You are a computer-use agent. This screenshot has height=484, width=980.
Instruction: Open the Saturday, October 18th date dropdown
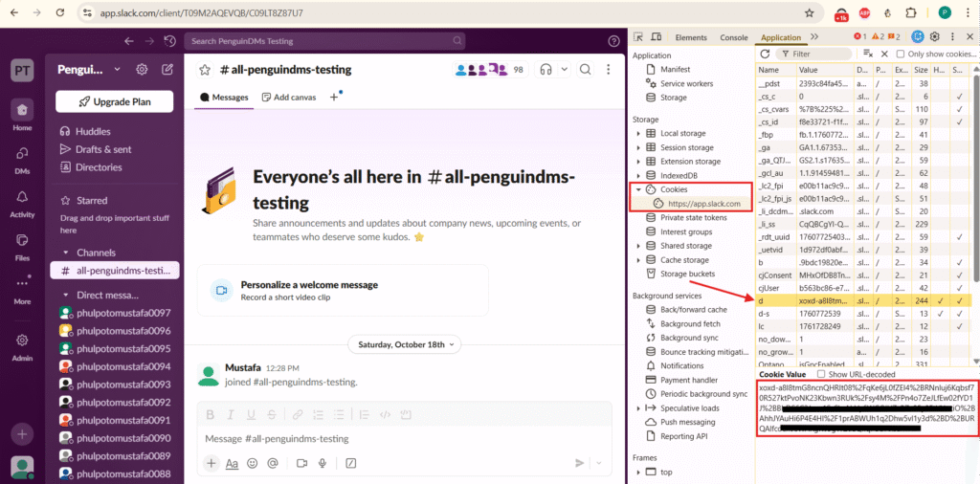pyautogui.click(x=408, y=343)
